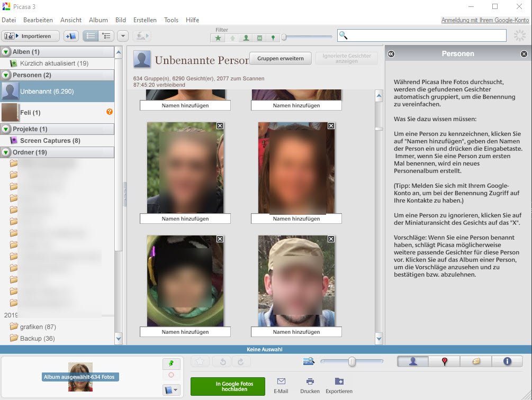Toggle video filter icon
The image size is (532, 400).
click(259, 38)
